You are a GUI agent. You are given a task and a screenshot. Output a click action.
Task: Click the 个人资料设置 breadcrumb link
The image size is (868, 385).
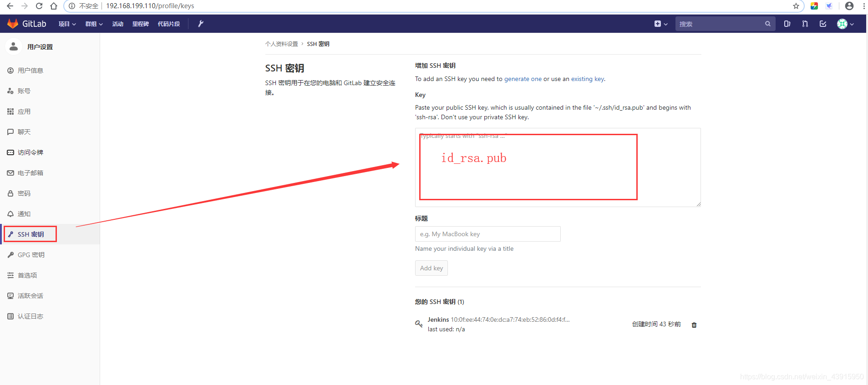(x=282, y=44)
